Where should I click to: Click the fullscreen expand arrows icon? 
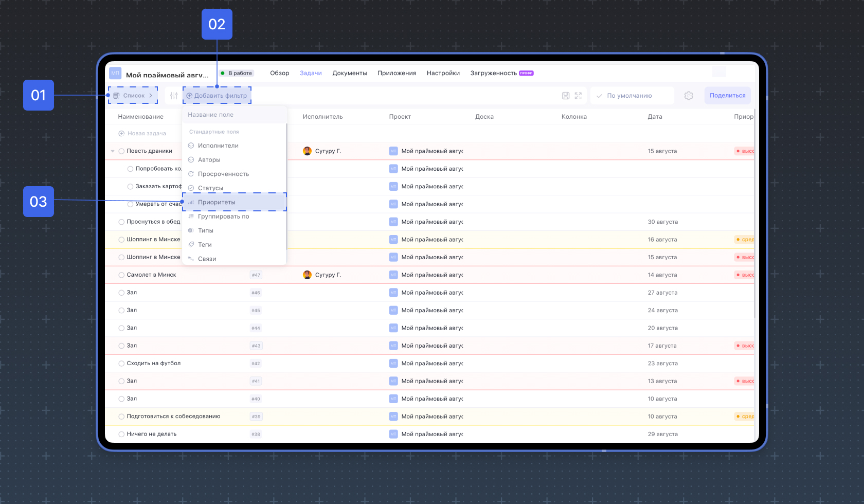tap(578, 96)
